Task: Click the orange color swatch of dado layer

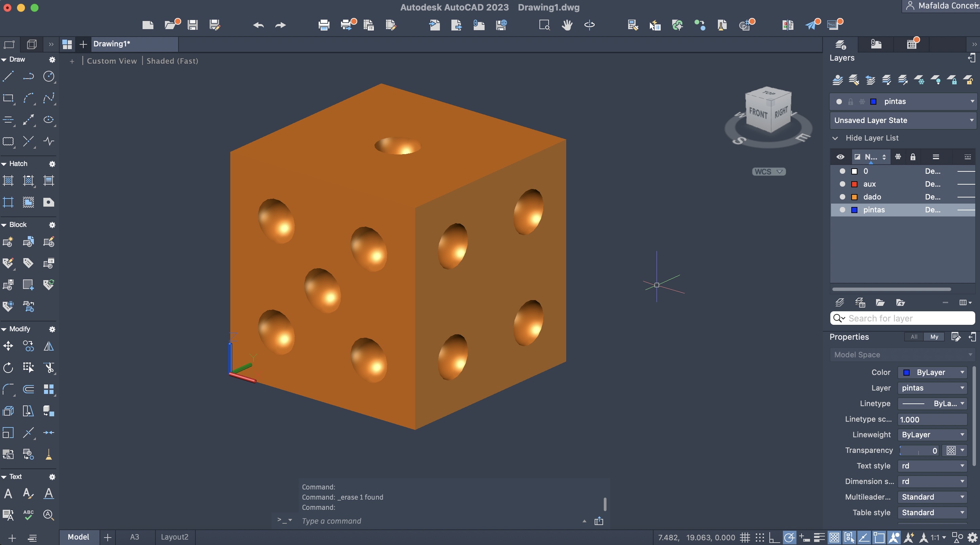Action: point(854,197)
